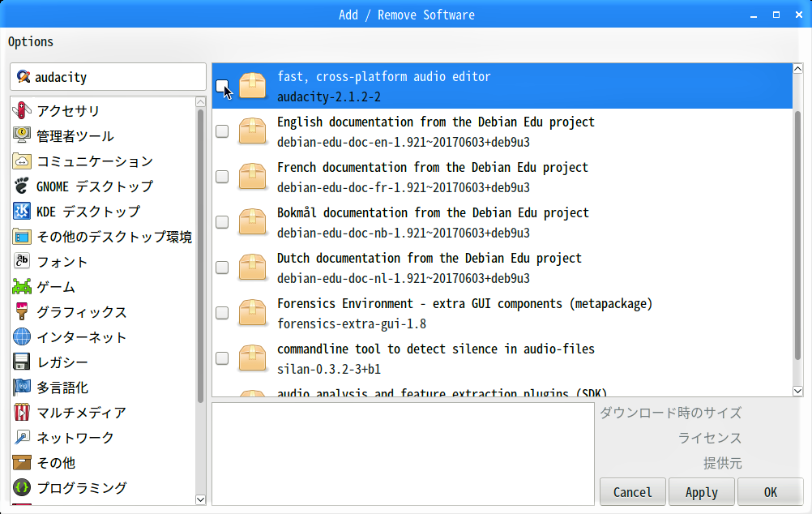
Task: Click the empty package description pane
Action: (403, 453)
